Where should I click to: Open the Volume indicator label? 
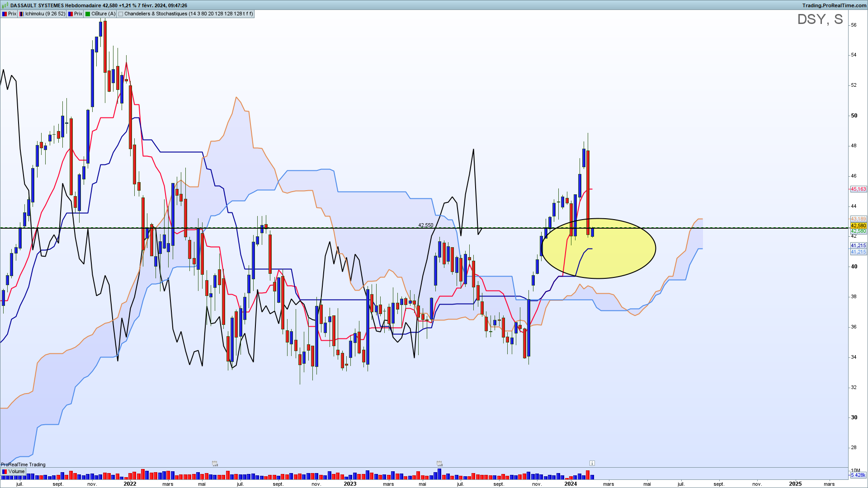click(x=14, y=471)
